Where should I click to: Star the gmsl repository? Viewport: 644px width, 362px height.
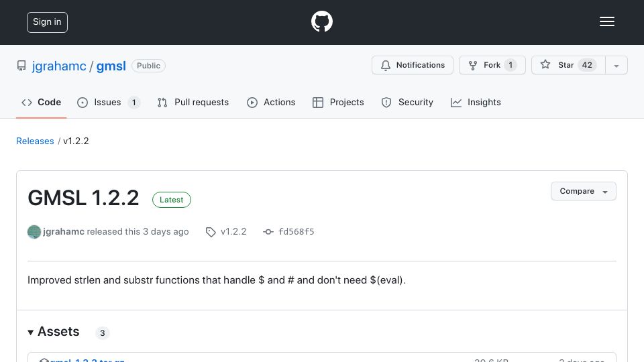point(568,65)
